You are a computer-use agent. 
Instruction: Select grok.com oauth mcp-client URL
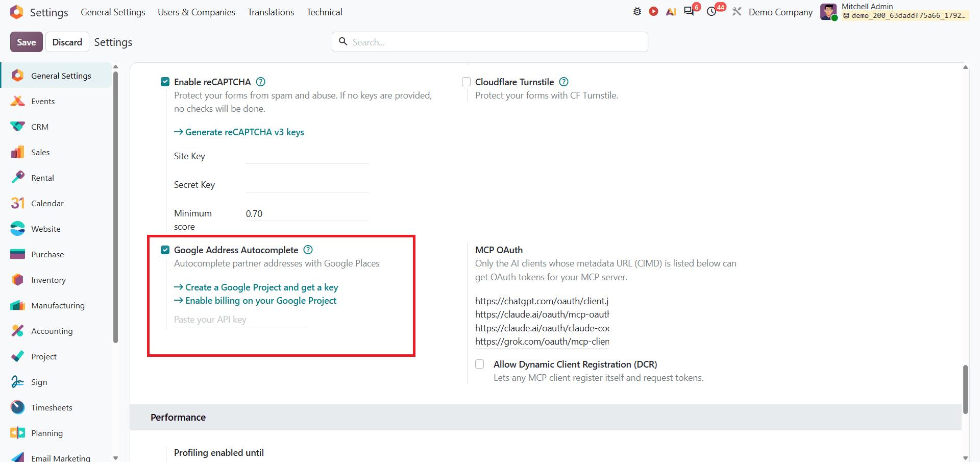pos(542,342)
